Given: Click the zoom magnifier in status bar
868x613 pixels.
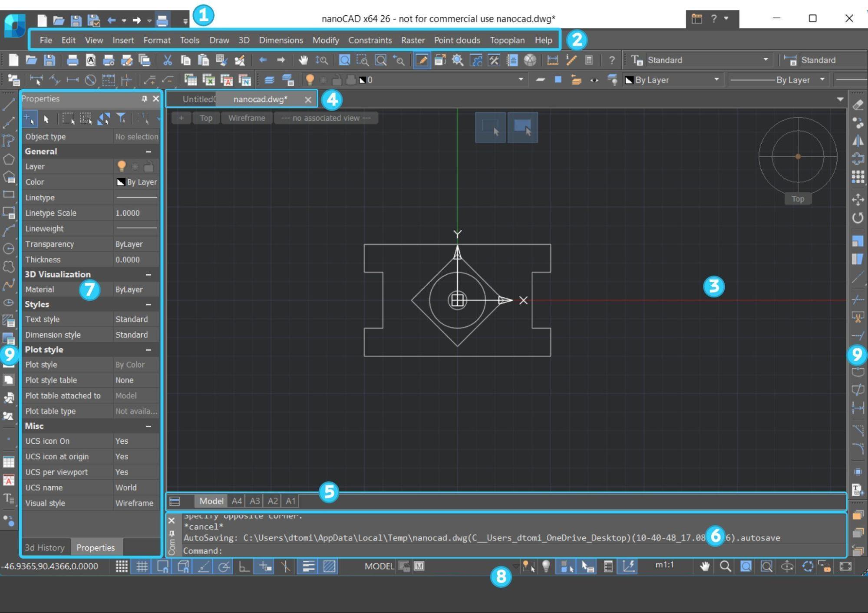Looking at the screenshot, I should coord(725,566).
